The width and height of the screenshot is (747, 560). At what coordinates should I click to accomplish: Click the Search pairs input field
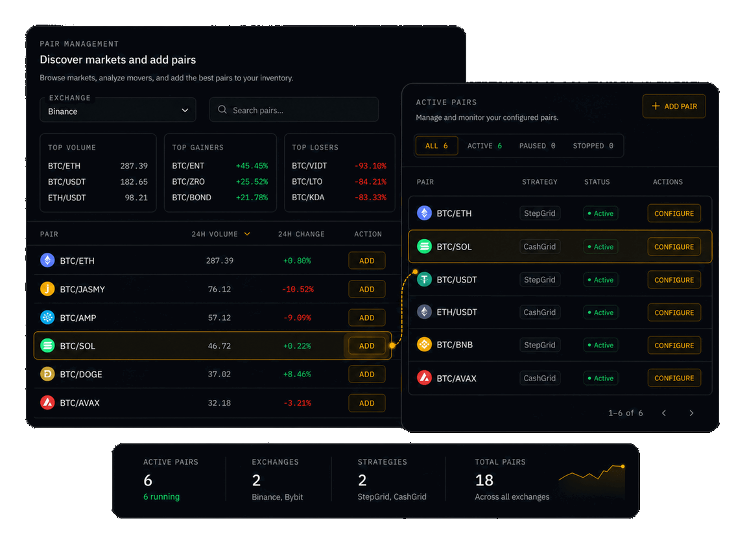pyautogui.click(x=294, y=110)
